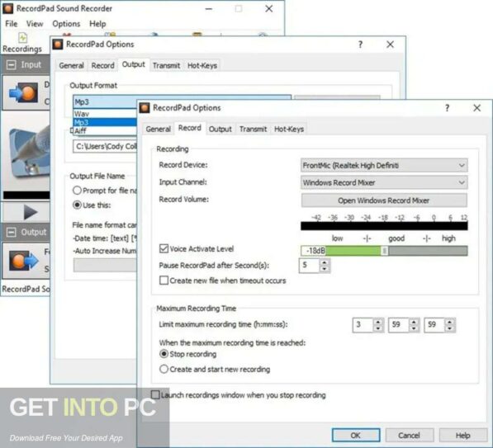493x448 pixels.
Task: Click the record level meter bar
Action: 384,226
